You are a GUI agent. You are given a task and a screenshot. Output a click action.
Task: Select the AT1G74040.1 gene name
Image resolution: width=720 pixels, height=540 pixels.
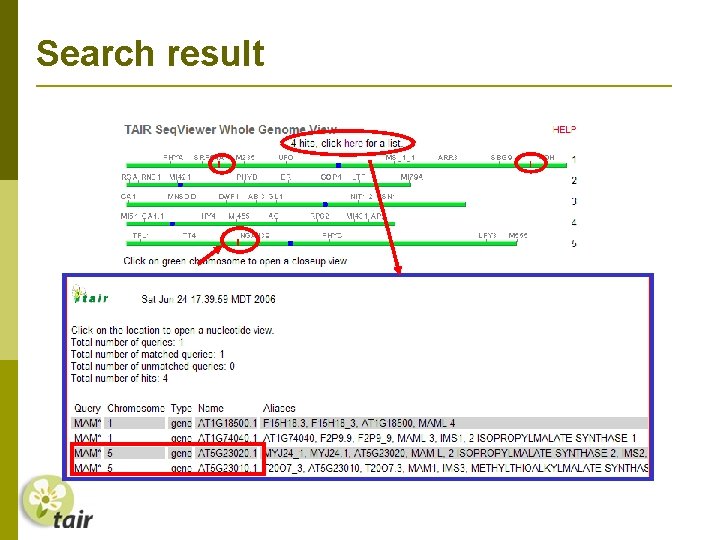[227, 438]
